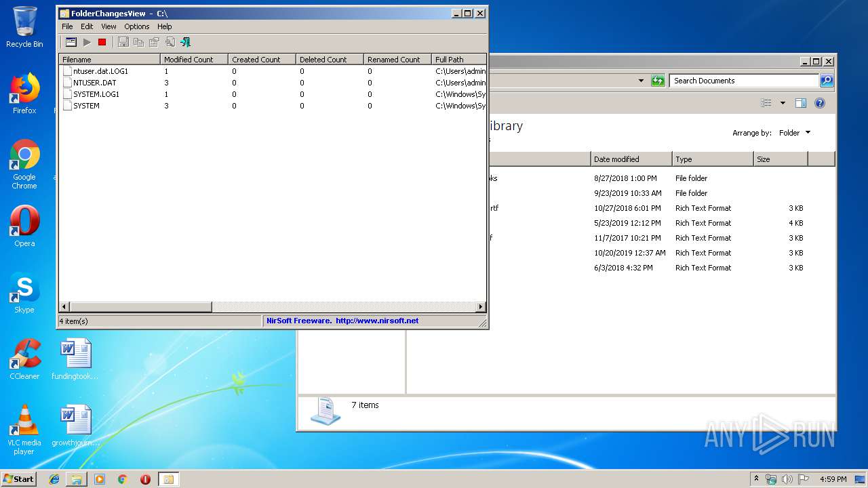Open the VLC media player desktop shortcut

tap(24, 430)
